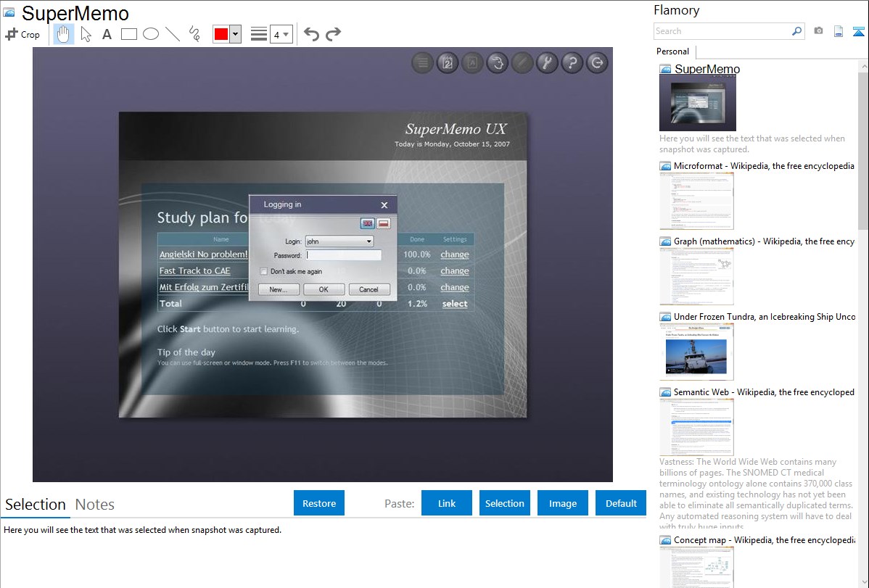Image resolution: width=869 pixels, height=588 pixels.
Task: Click the SuperMemo exit arrow icon
Action: (597, 63)
